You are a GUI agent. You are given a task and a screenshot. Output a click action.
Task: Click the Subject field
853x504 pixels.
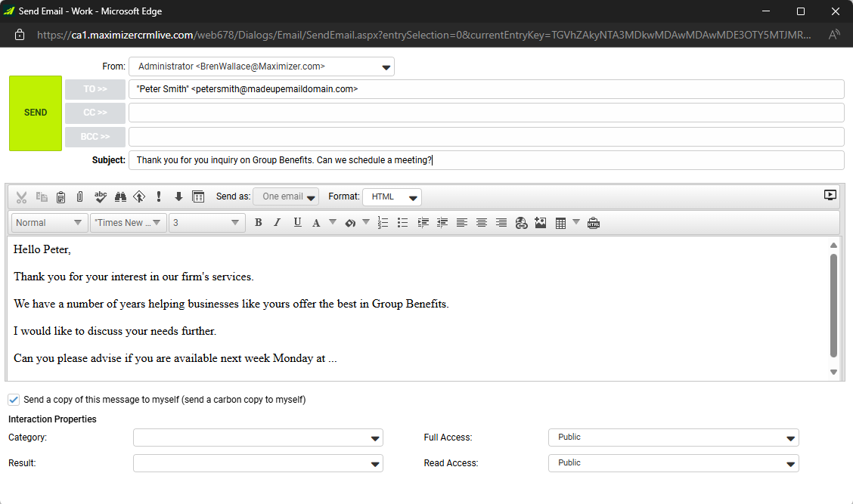486,160
